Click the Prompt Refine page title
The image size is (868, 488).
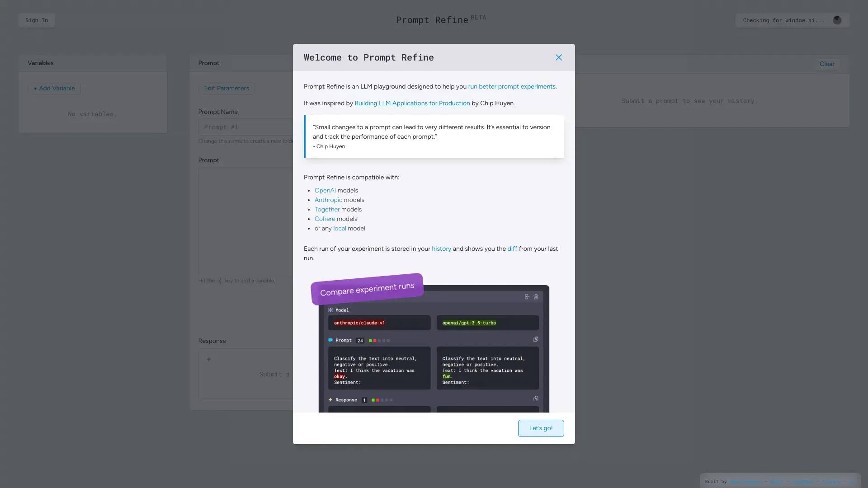[x=432, y=20]
